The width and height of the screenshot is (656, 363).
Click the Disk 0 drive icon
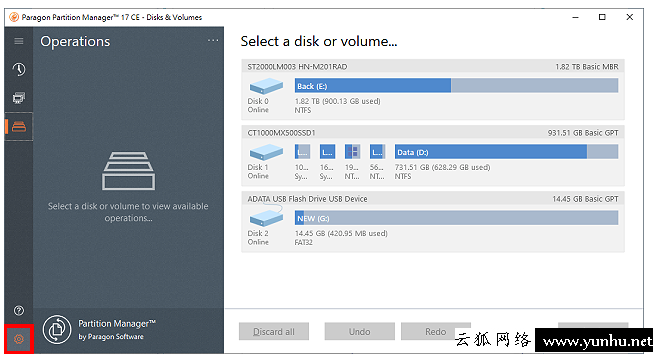(x=266, y=87)
